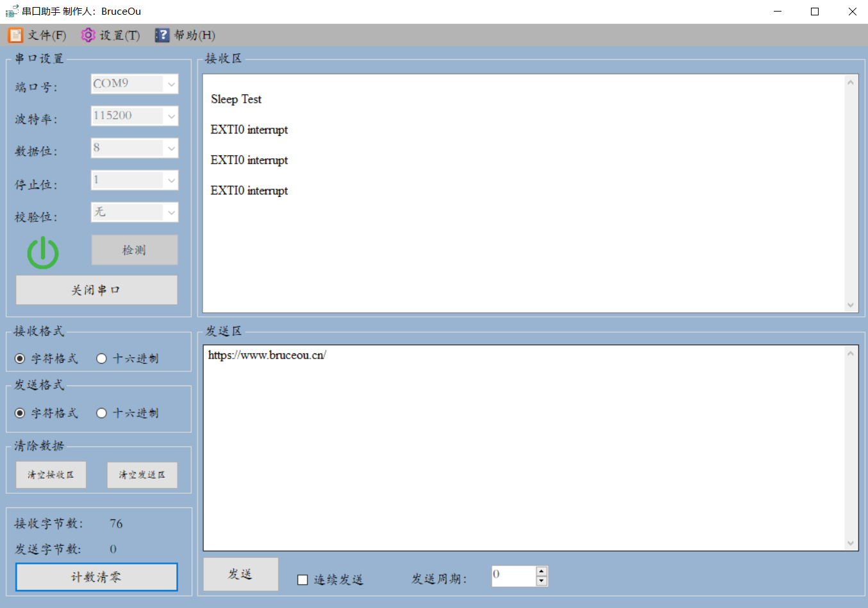
Task: Click the green power status icon
Action: 43,252
